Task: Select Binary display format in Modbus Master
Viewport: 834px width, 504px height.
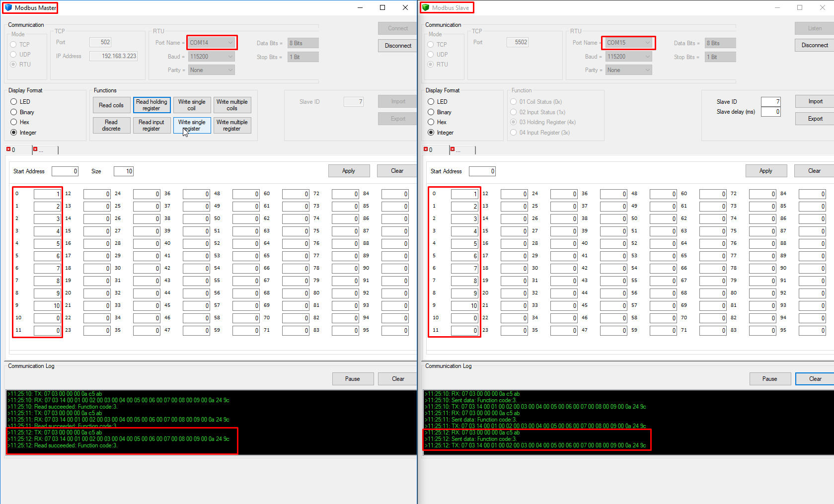Action: (14, 112)
